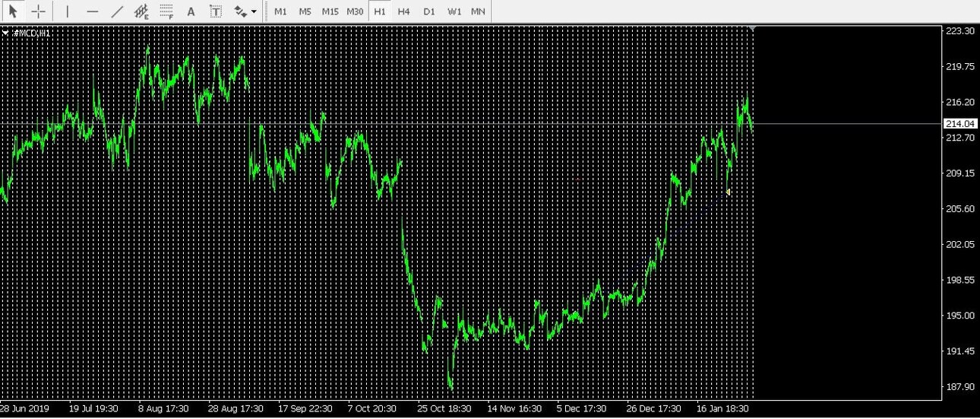Image resolution: width=980 pixels, height=419 pixels.
Task: Switch chart to MN monthly timeframe
Action: point(478,11)
